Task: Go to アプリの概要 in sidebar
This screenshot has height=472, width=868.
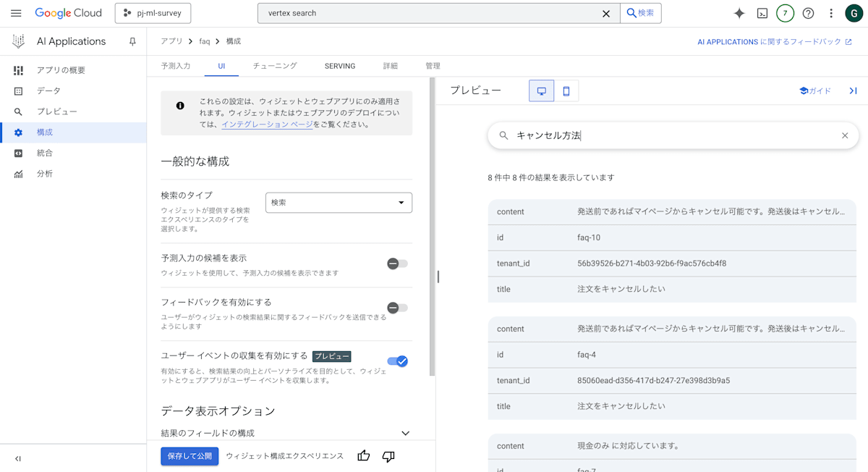Action: click(x=73, y=70)
